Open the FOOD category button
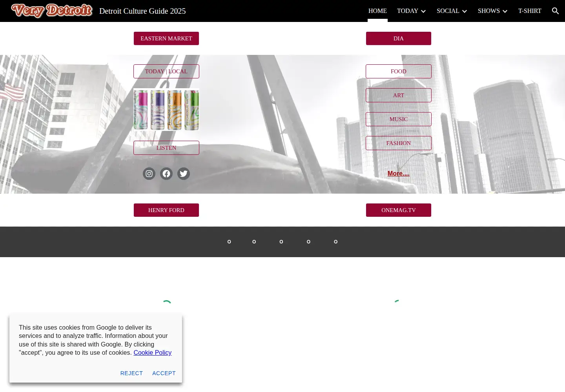Screen dimensions: 565x392 point(399,71)
